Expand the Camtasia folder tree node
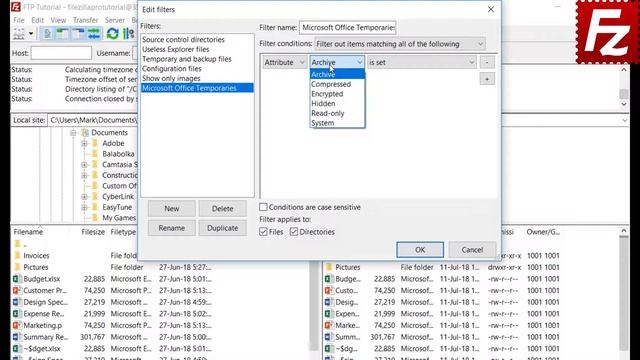Viewport: 640px width, 360px height. click(84, 164)
